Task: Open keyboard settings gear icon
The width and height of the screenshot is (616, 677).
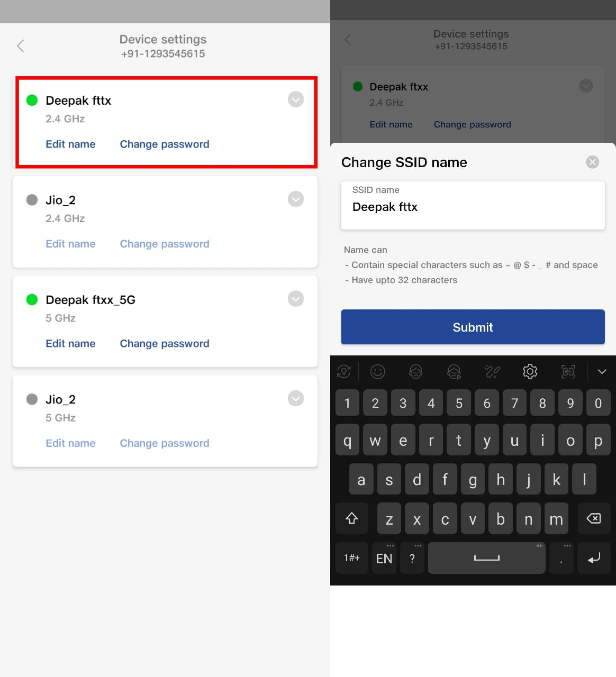Action: [x=530, y=371]
